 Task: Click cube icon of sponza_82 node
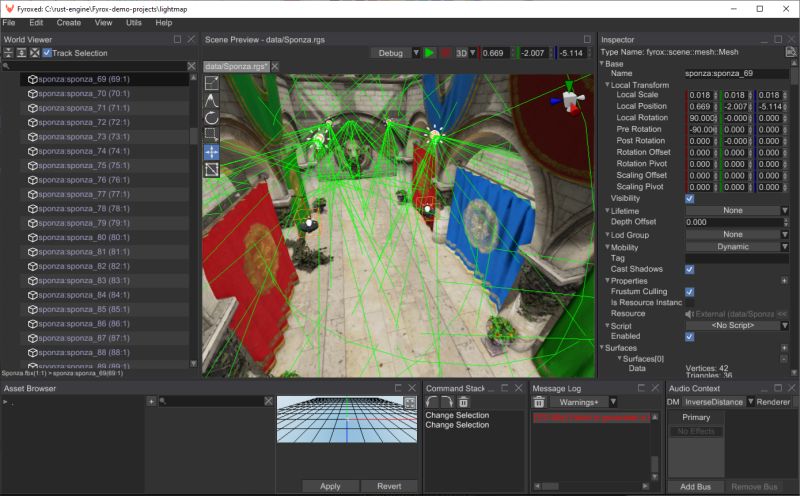(x=33, y=266)
